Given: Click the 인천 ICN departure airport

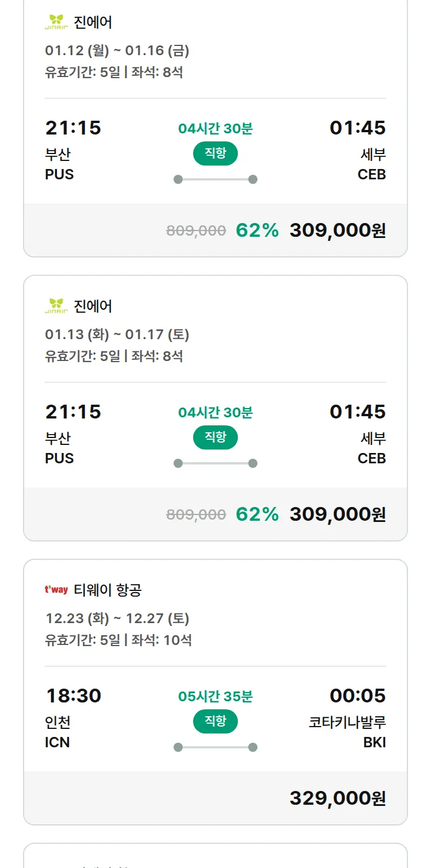Looking at the screenshot, I should coord(57,732).
